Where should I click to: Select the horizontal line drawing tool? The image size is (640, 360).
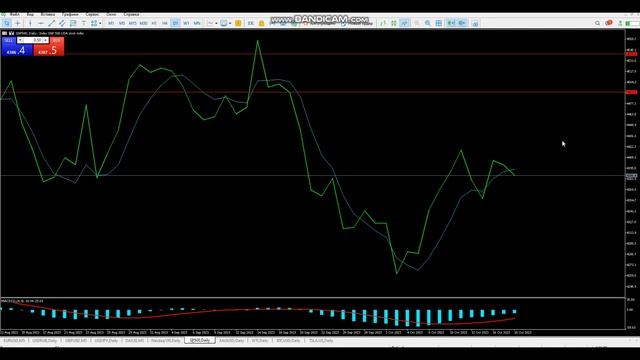[x=41, y=23]
